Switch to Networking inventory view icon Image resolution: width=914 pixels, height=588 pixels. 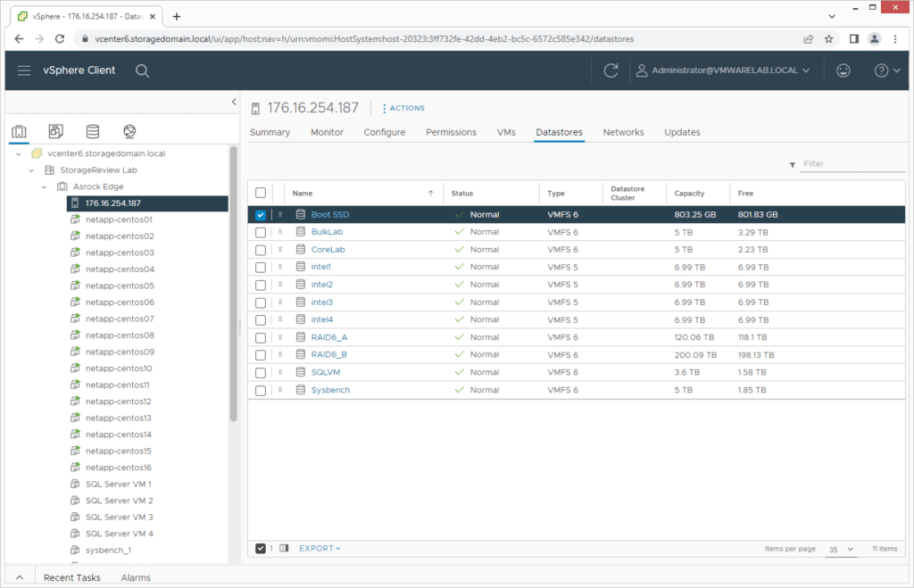129,131
